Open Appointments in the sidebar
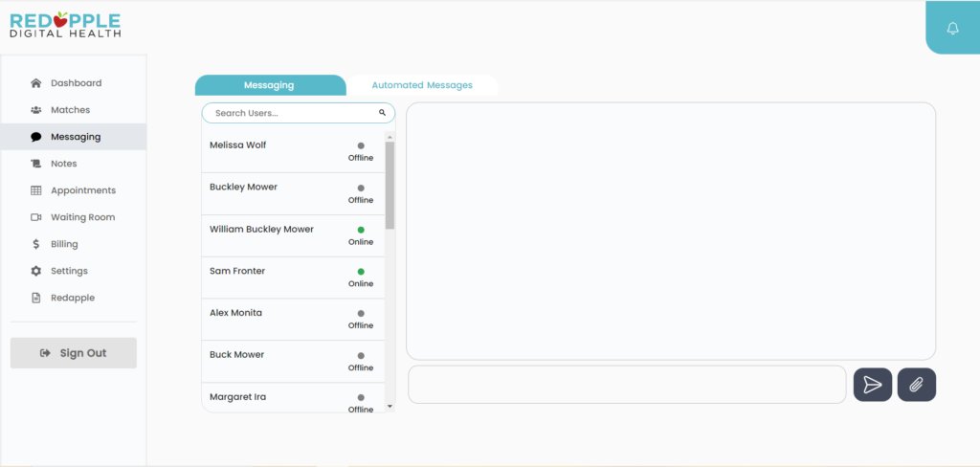Image resolution: width=980 pixels, height=467 pixels. click(x=74, y=190)
